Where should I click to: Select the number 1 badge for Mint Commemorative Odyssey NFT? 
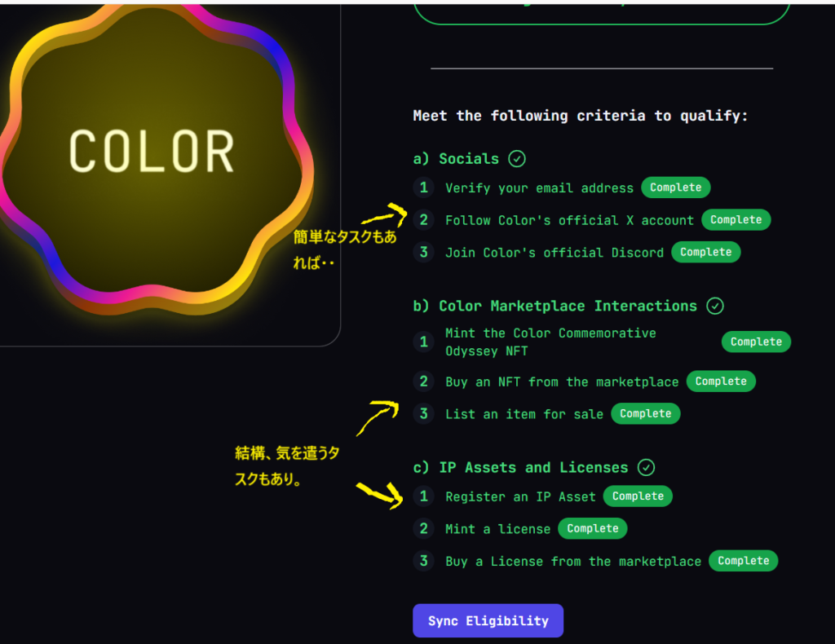click(x=424, y=342)
